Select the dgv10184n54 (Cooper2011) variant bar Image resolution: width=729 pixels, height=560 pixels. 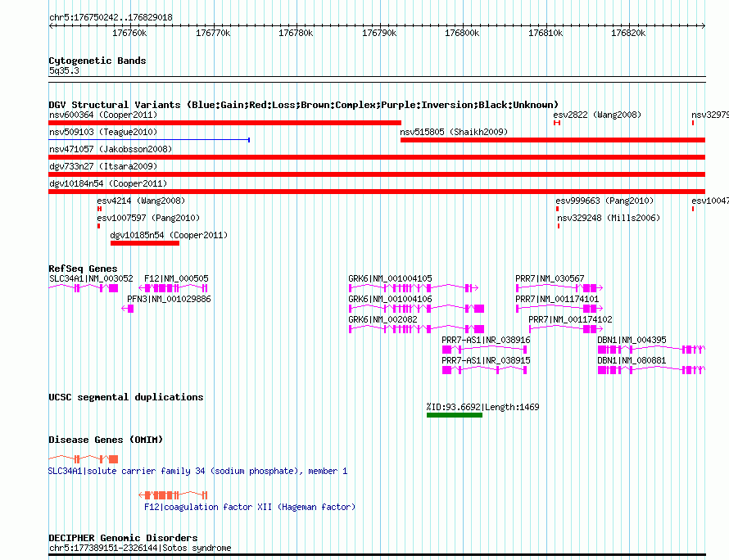(377, 192)
